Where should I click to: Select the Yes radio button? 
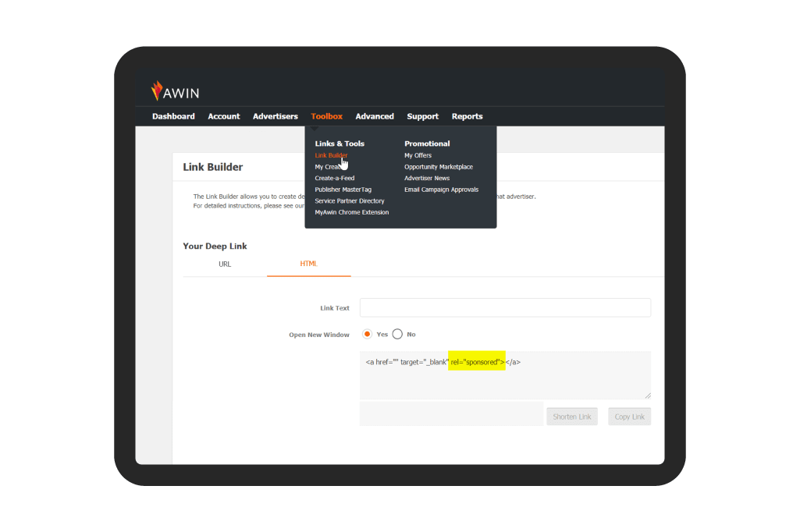[368, 334]
